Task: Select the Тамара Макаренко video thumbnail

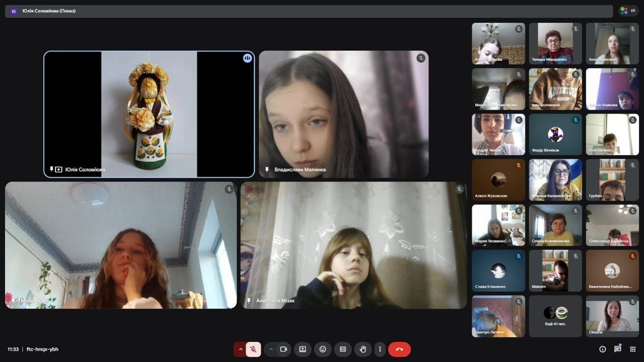Action: pos(555,43)
